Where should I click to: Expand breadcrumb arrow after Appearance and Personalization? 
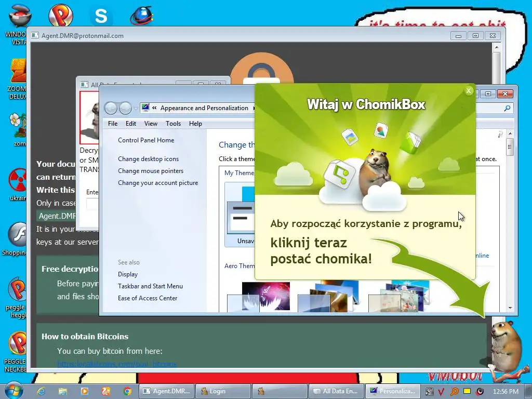254,108
